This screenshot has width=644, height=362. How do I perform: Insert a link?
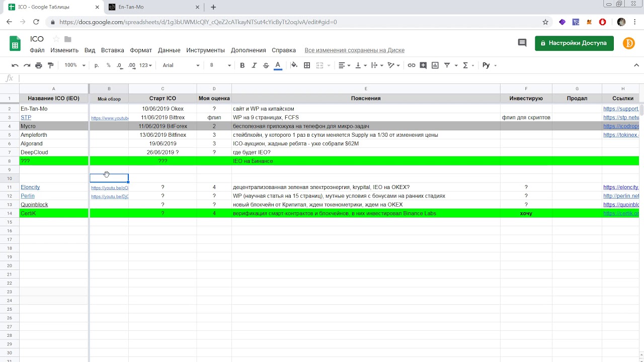(x=412, y=65)
